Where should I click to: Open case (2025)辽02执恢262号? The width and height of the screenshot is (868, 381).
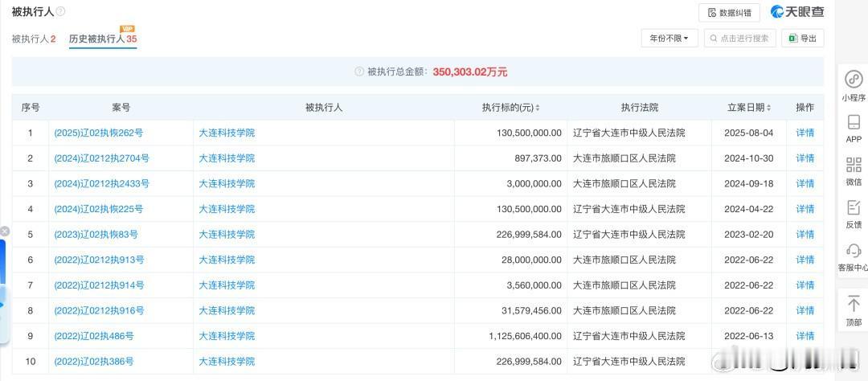coord(99,133)
